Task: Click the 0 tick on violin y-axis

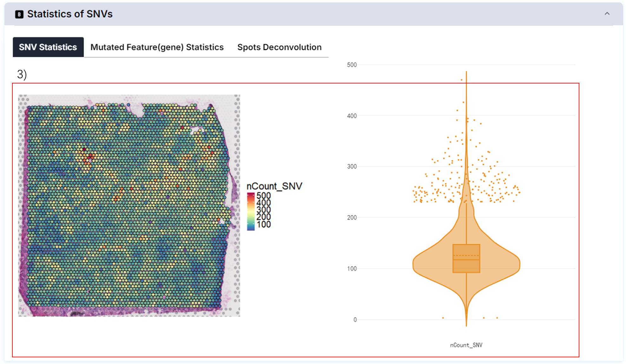Action: click(355, 320)
